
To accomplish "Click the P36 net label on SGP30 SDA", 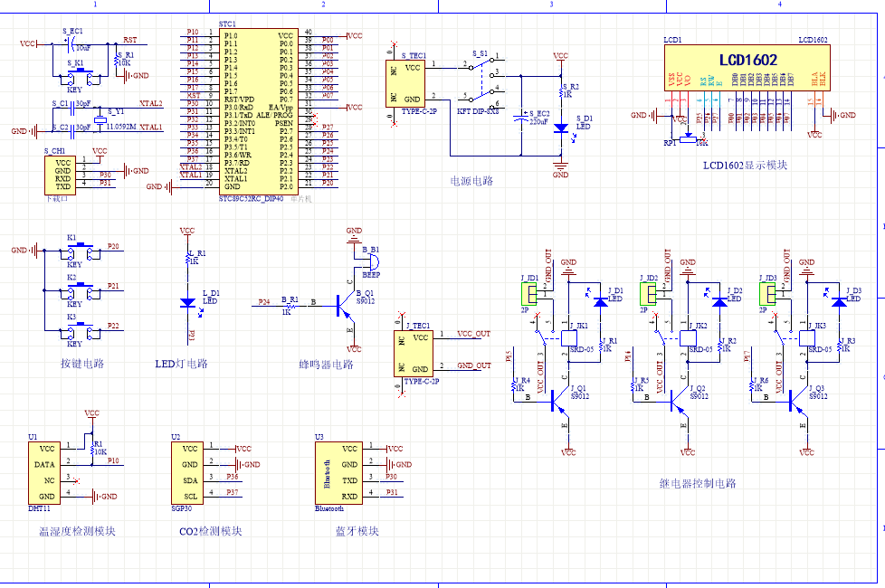I will click(232, 477).
